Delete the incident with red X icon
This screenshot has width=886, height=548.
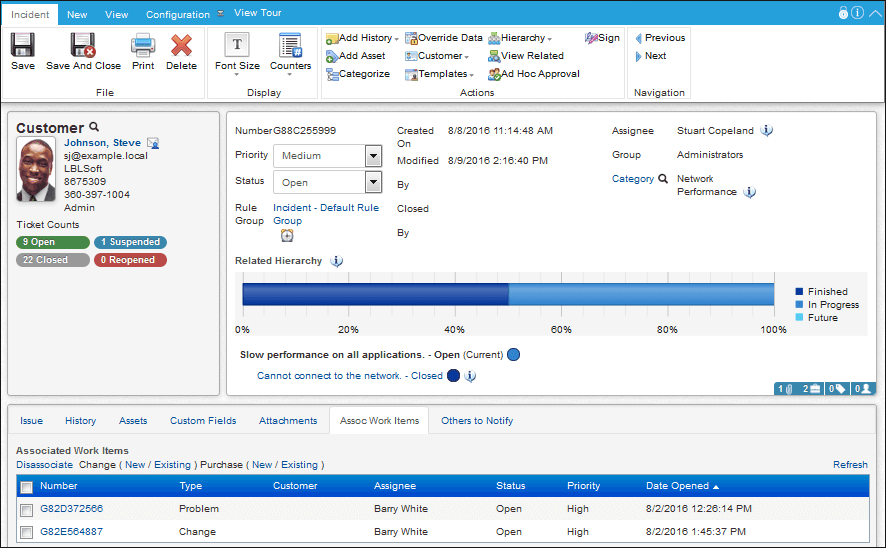181,45
